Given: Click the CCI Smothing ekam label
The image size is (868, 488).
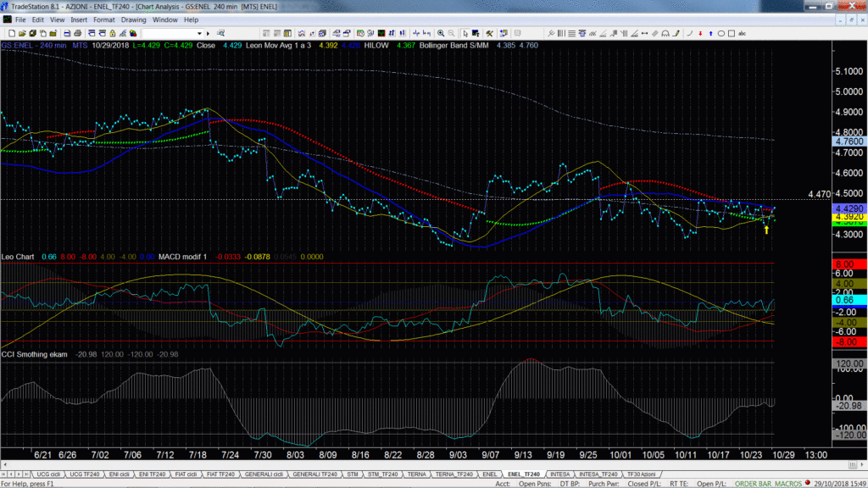Looking at the screenshot, I should (34, 354).
